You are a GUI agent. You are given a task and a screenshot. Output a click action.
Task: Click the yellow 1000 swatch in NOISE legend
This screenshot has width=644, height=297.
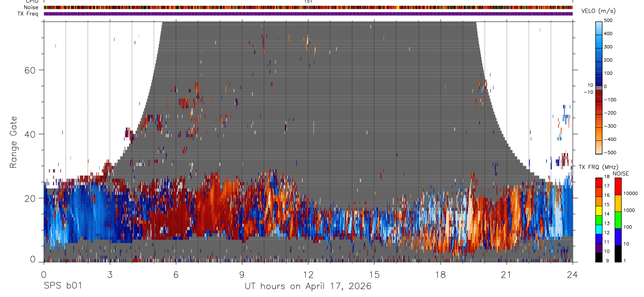pos(618,203)
